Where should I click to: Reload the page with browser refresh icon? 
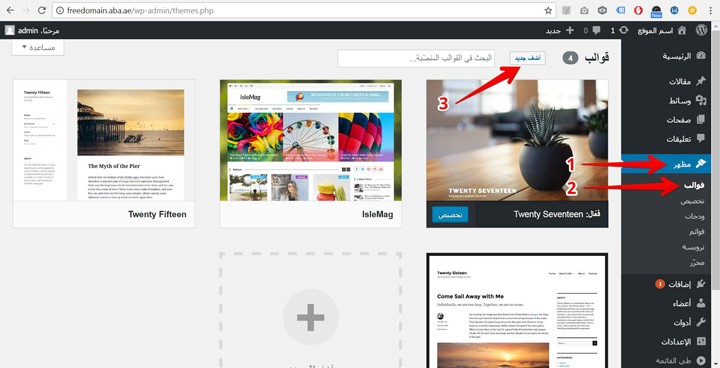41,10
